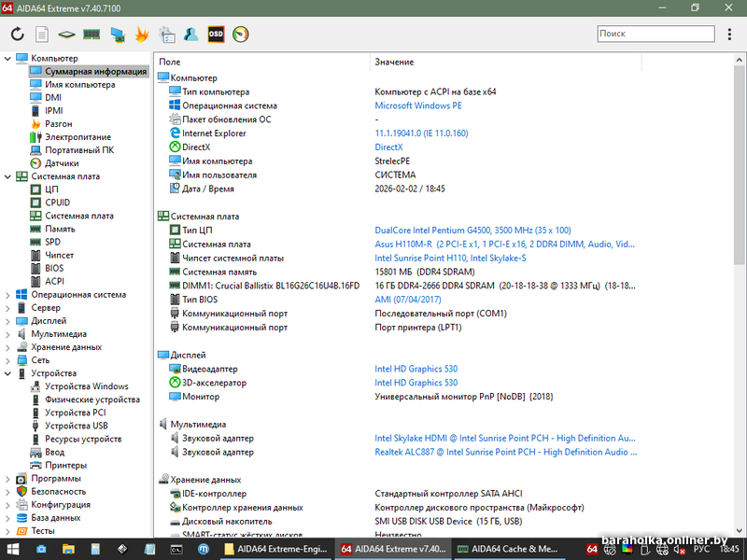This screenshot has width=747, height=560.
Task: Open Устройства USB tree item
Action: [76, 426]
